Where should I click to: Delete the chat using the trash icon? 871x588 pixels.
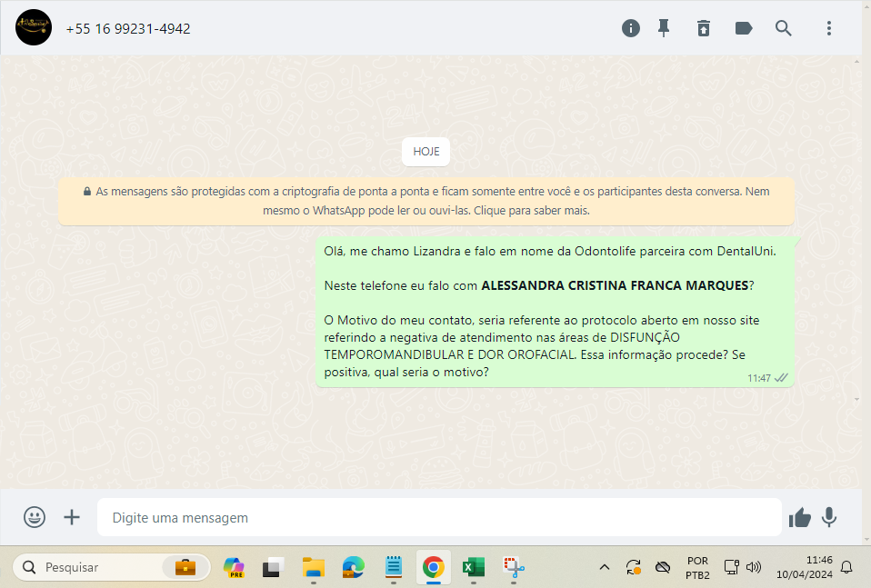tap(703, 28)
